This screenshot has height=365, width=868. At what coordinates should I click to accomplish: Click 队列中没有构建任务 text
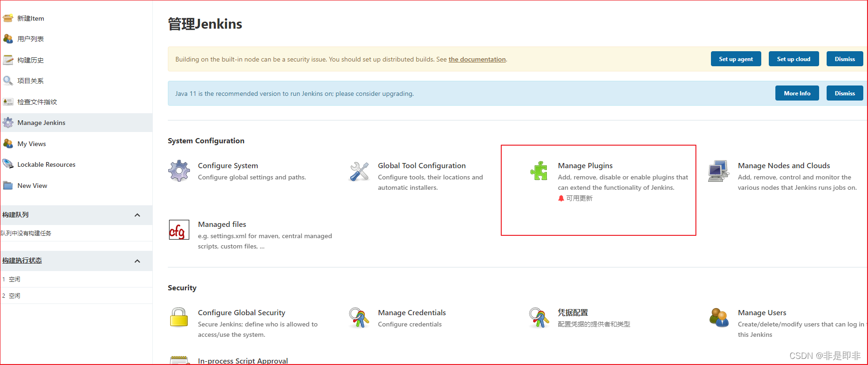point(26,233)
